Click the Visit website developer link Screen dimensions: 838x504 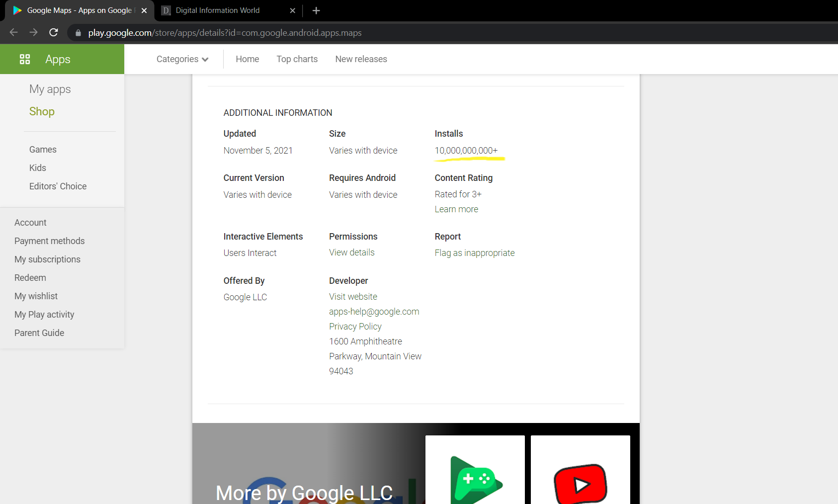pyautogui.click(x=353, y=297)
